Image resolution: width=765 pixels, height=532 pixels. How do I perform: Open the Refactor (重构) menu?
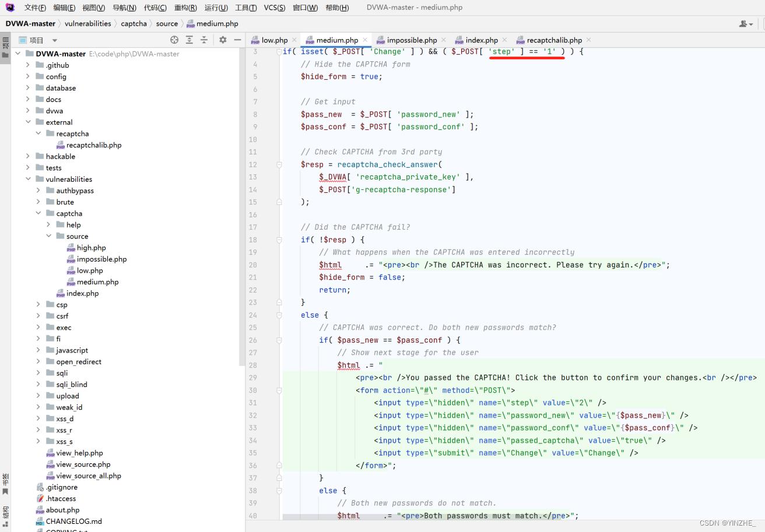pos(185,8)
